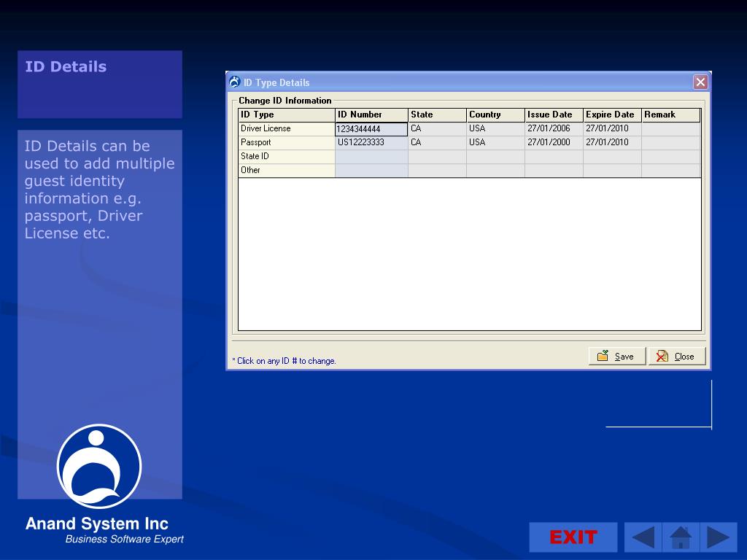Click the ID Details slide heading

66,66
